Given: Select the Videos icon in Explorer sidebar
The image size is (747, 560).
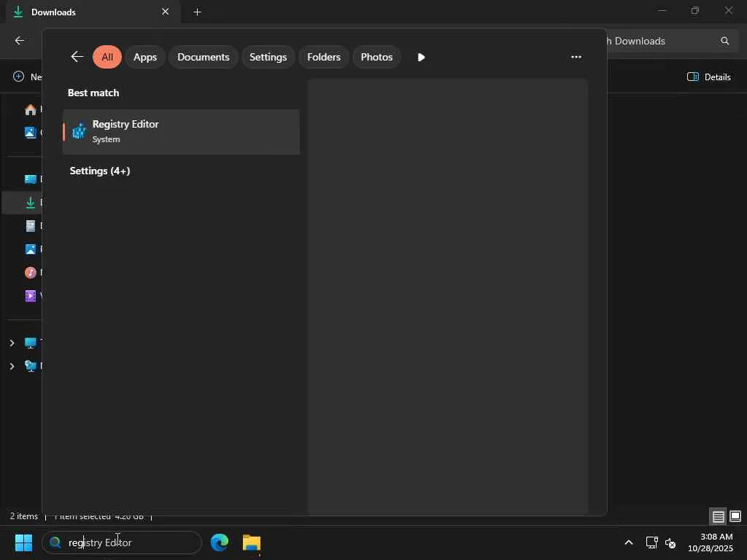Looking at the screenshot, I should 31,296.
